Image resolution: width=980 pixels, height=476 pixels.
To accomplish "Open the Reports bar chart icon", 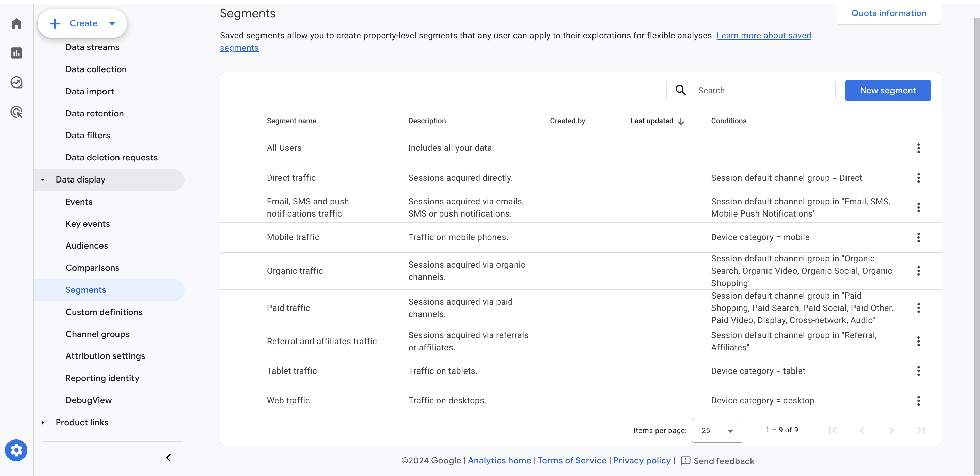I will pos(16,53).
